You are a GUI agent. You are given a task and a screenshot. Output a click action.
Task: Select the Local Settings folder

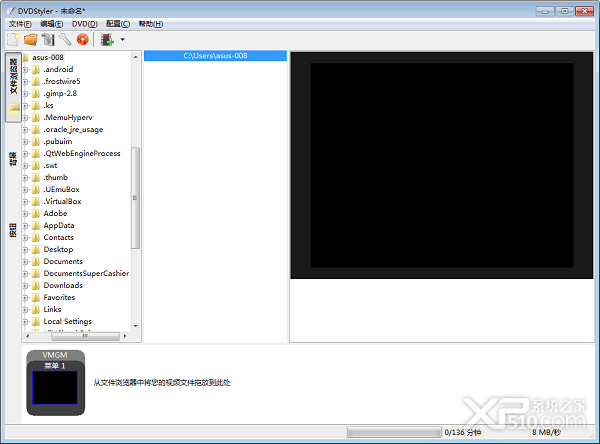[x=68, y=322]
